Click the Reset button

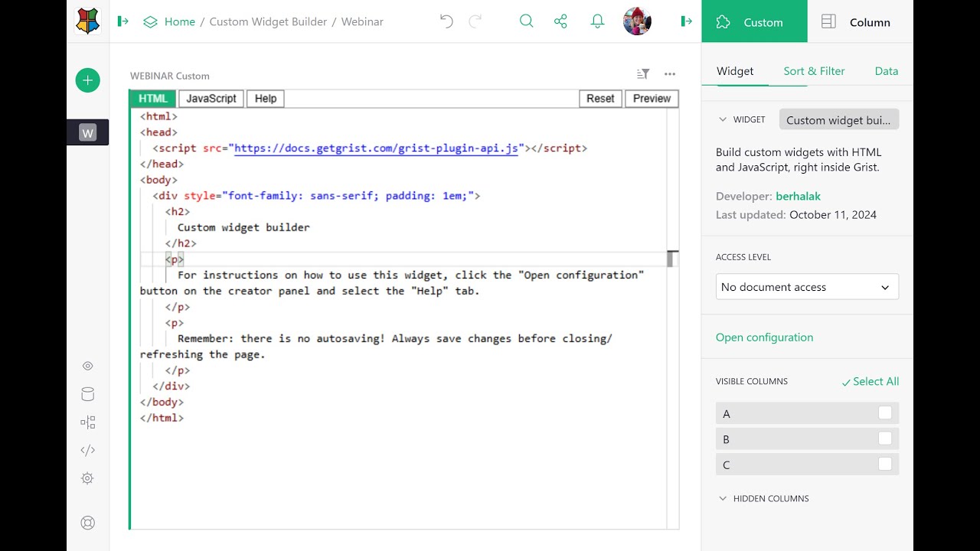[x=600, y=99]
